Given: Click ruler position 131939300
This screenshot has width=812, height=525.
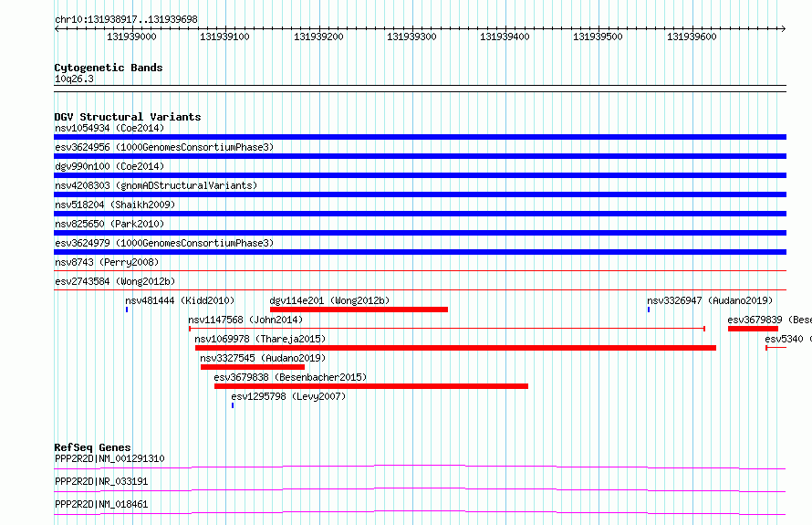Looking at the screenshot, I should [411, 37].
